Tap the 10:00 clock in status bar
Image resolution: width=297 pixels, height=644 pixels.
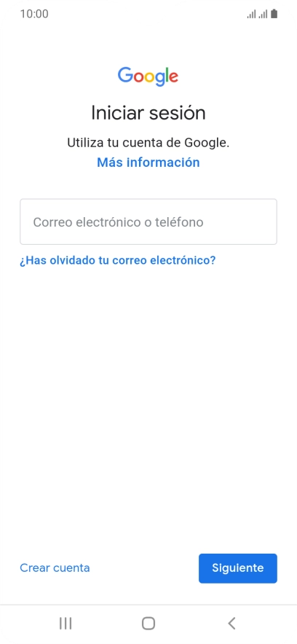pos(34,14)
